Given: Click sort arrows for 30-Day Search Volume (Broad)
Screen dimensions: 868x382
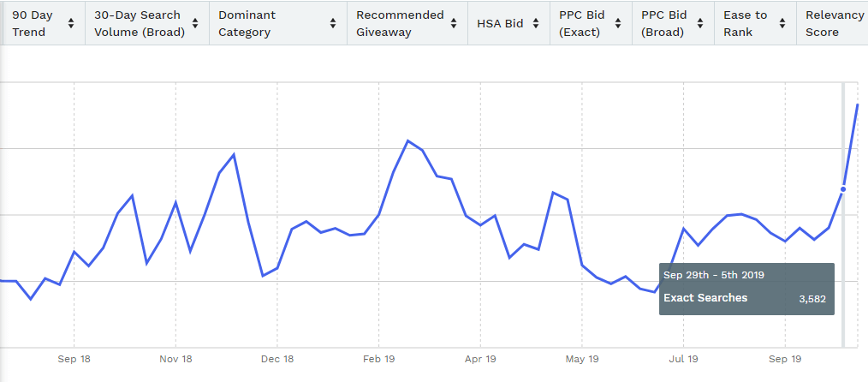Looking at the screenshot, I should (195, 23).
